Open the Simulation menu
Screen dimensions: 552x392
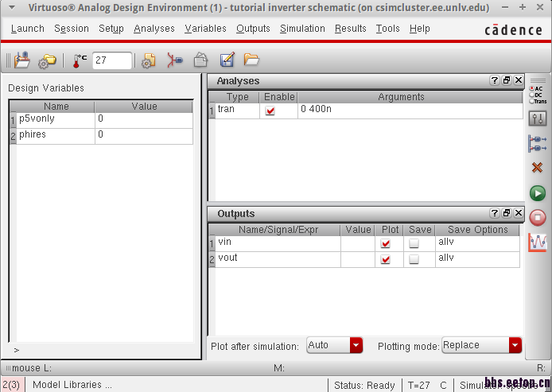click(x=302, y=29)
